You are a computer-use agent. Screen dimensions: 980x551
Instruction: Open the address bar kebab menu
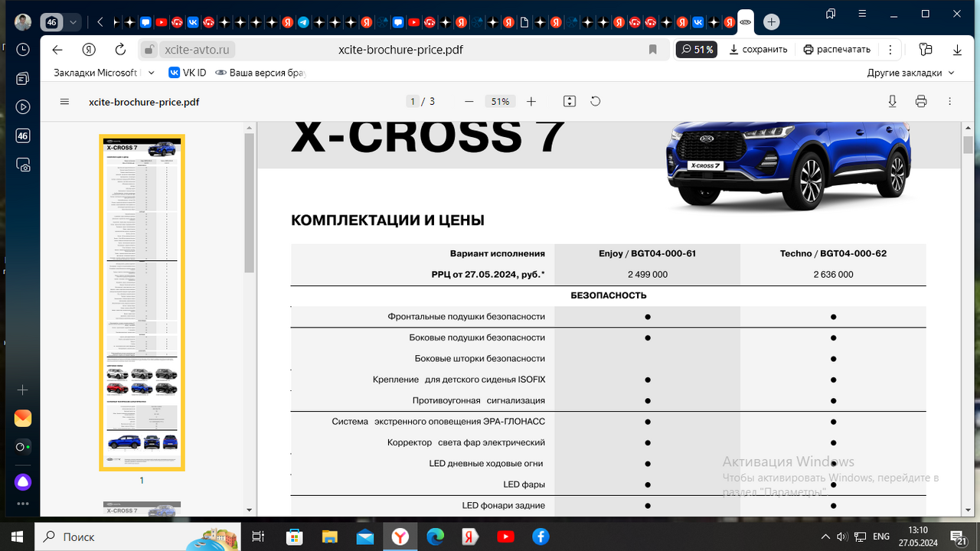[x=890, y=50]
